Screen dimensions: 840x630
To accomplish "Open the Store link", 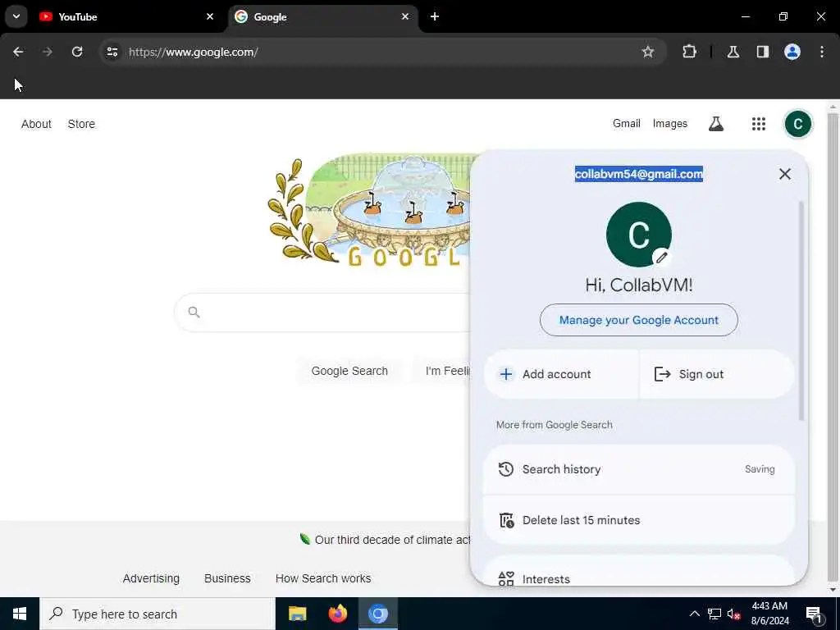I will click(x=81, y=124).
